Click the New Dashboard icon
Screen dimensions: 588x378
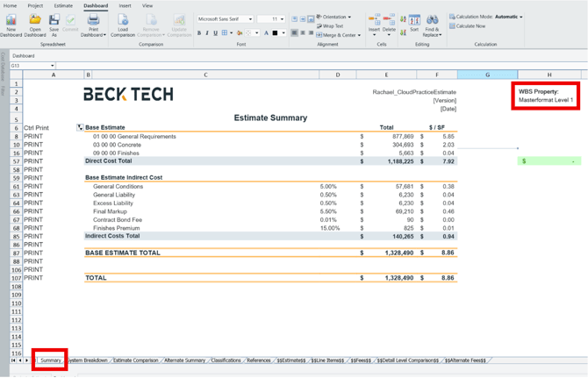click(x=11, y=19)
